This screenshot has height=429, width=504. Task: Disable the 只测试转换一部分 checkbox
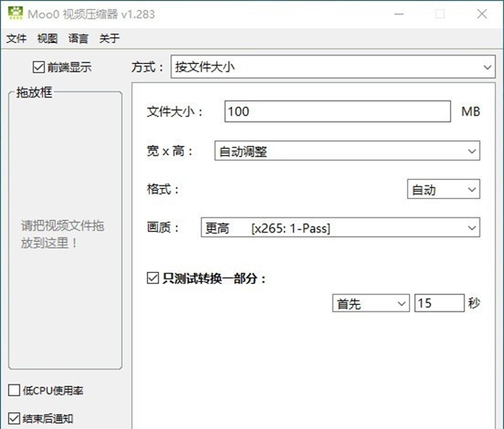pyautogui.click(x=153, y=278)
